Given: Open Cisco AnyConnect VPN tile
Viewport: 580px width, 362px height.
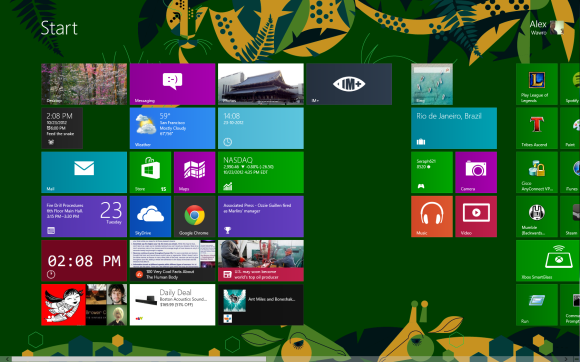Looking at the screenshot, I should (x=537, y=172).
